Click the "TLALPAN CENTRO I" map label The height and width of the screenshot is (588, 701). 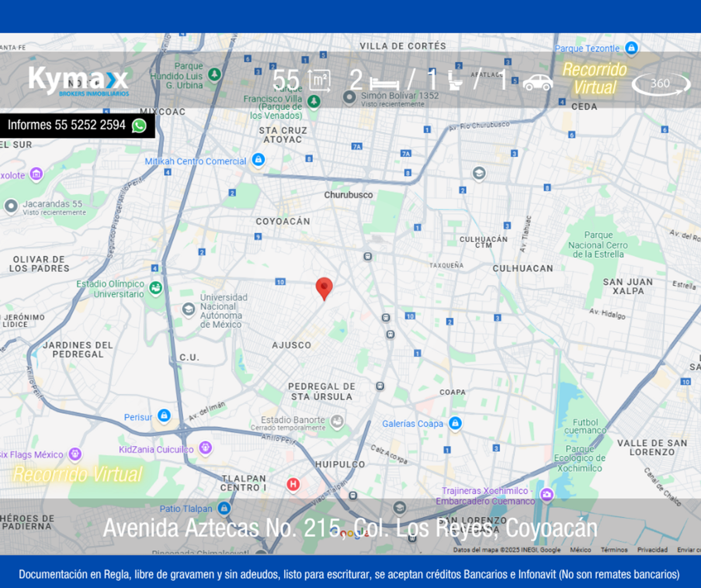tap(244, 483)
